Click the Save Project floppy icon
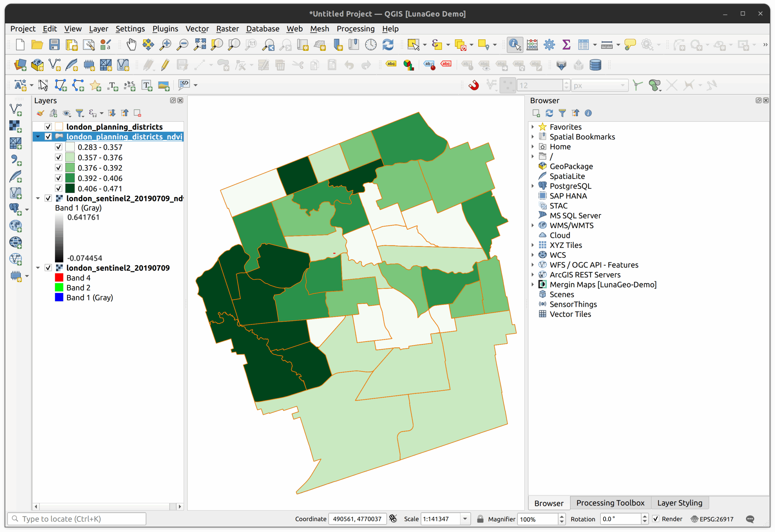Viewport: 775px width, 532px height. 54,45
